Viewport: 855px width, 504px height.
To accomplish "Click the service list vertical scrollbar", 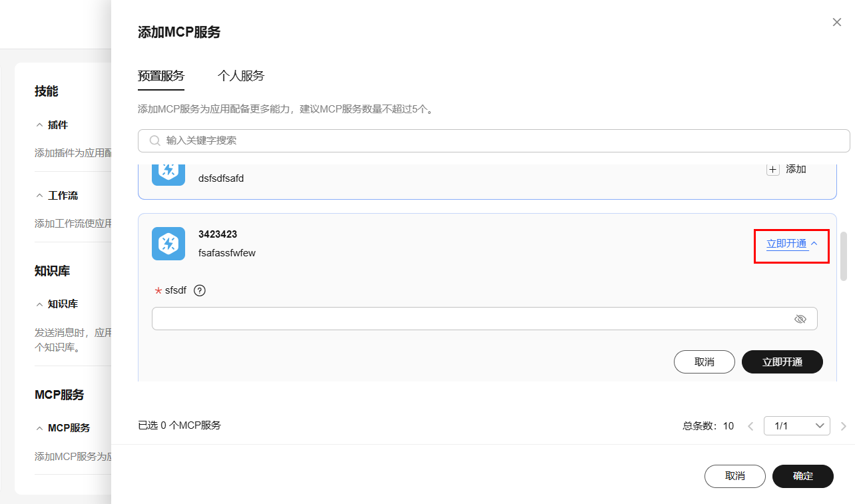I will [x=844, y=256].
